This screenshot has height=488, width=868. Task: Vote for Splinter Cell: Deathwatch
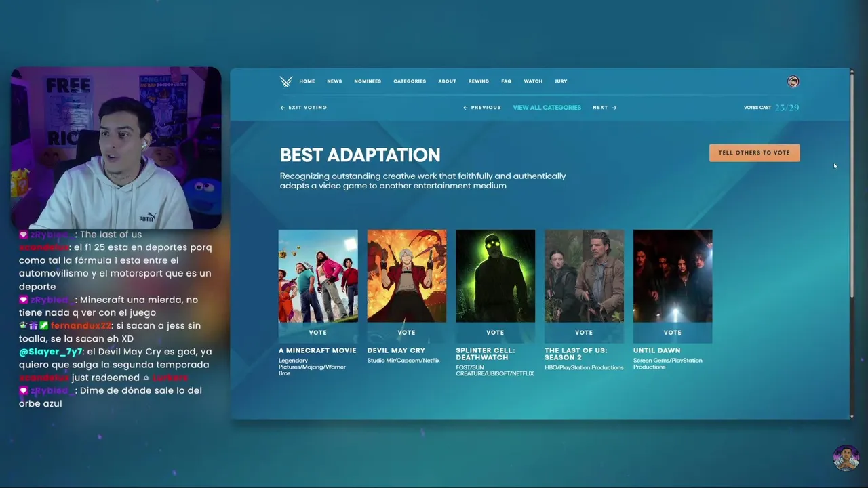(495, 333)
